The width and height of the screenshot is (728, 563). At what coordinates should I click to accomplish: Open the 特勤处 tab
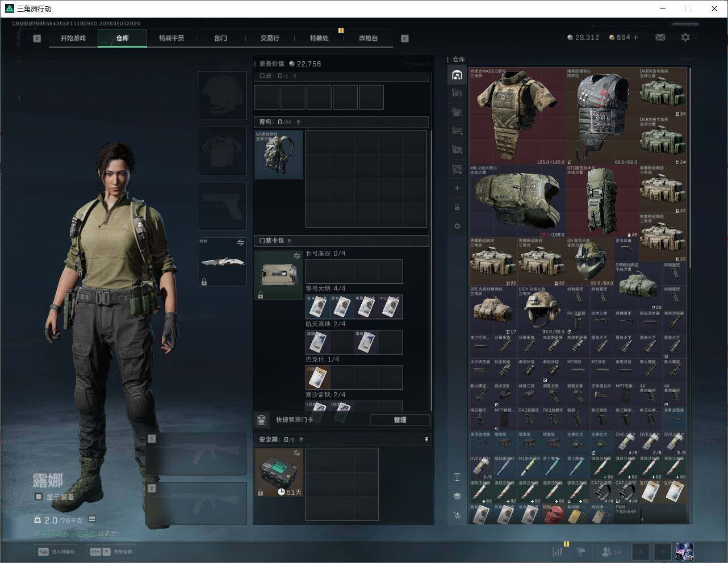[x=319, y=38]
